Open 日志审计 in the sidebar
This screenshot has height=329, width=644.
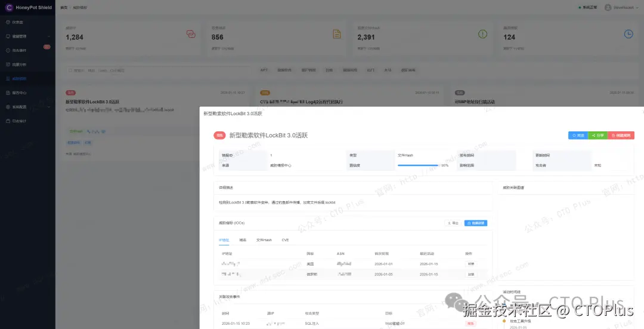point(27,121)
